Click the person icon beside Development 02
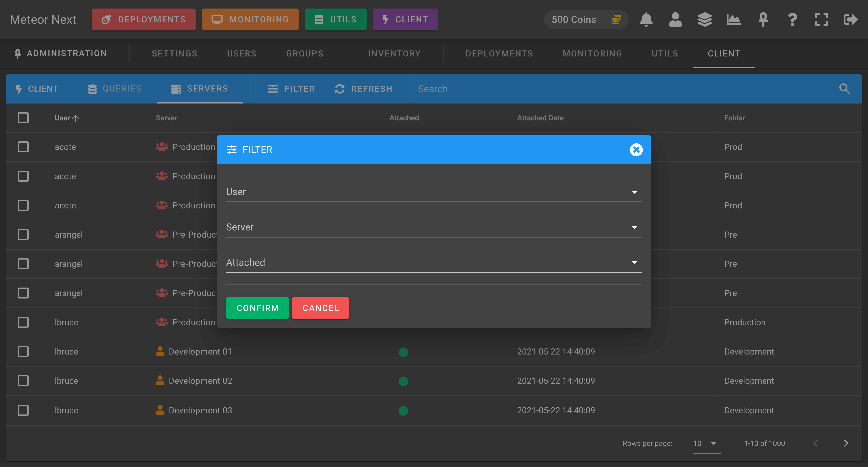The height and width of the screenshot is (467, 868). click(160, 381)
